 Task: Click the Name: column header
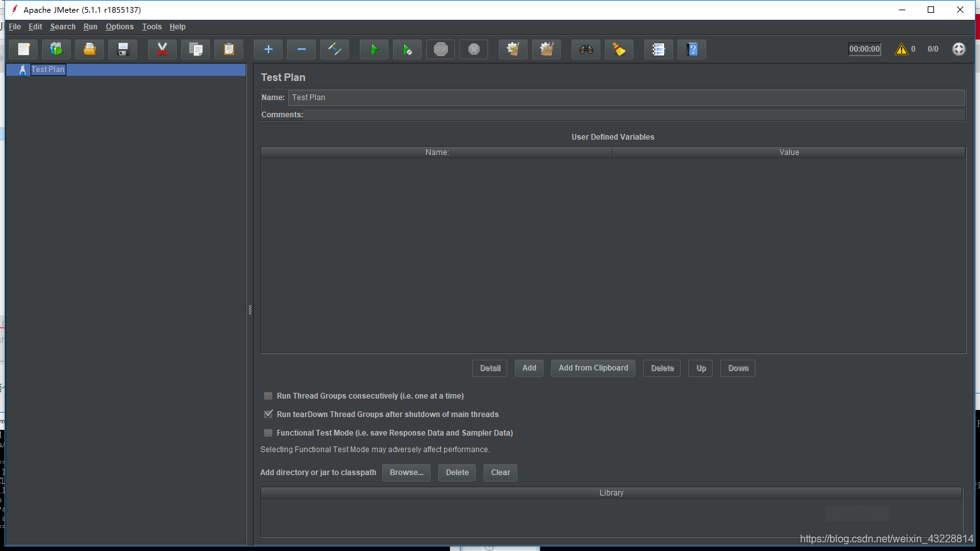437,152
